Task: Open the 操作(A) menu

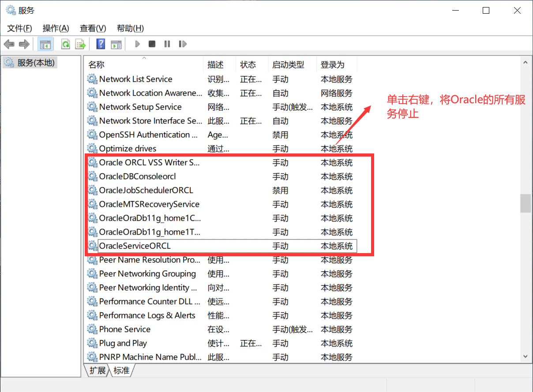Action: (x=56, y=28)
